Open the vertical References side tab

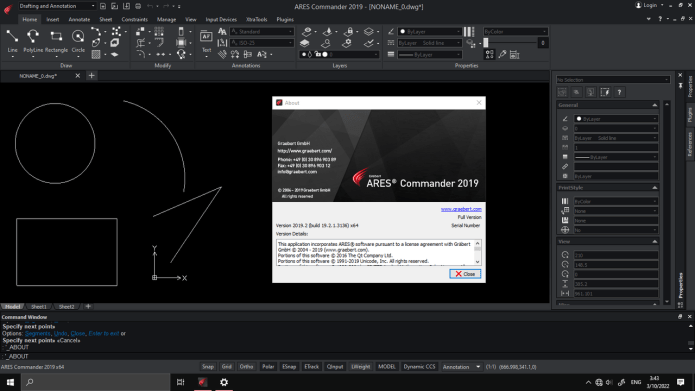click(690, 144)
